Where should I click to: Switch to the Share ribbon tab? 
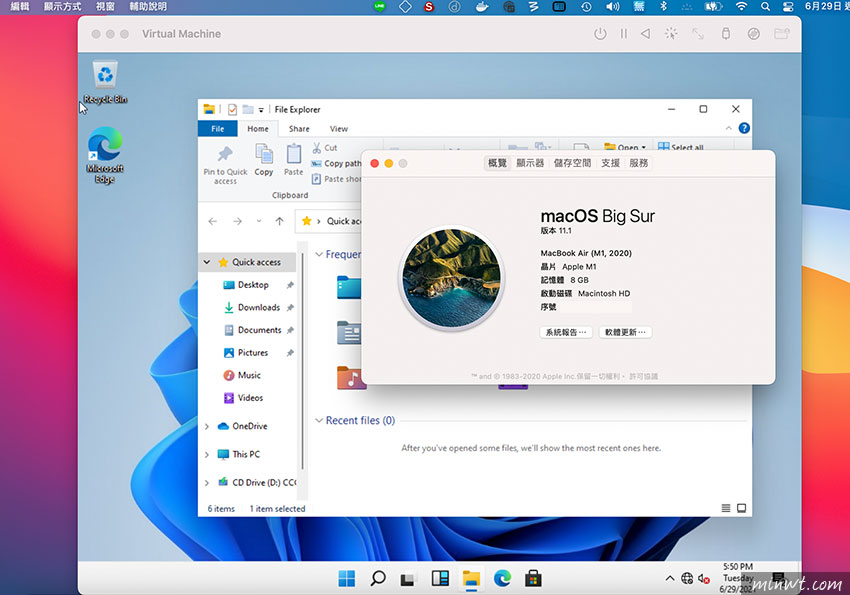point(299,129)
